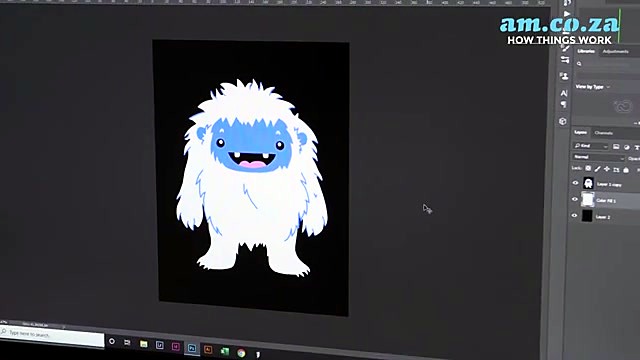
Task: Open the Character panel icon
Action: click(564, 93)
